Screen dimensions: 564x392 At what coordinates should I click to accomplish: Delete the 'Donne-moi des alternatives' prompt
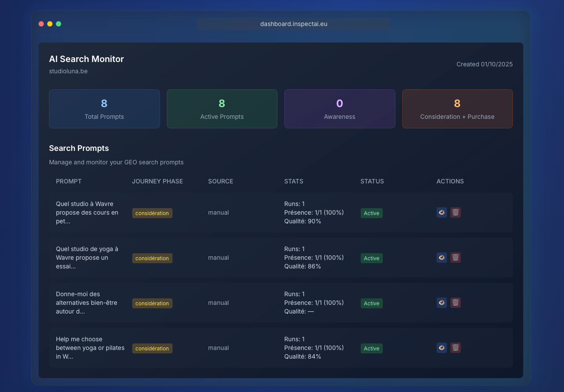coord(455,303)
